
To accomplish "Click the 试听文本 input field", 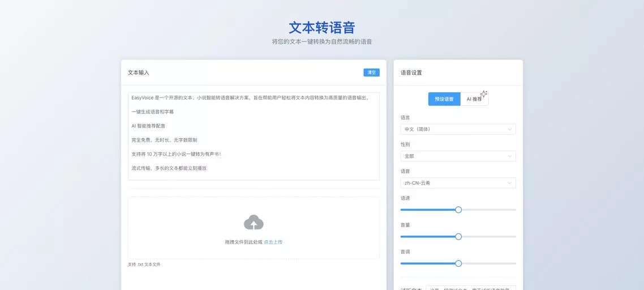I will pos(471,288).
